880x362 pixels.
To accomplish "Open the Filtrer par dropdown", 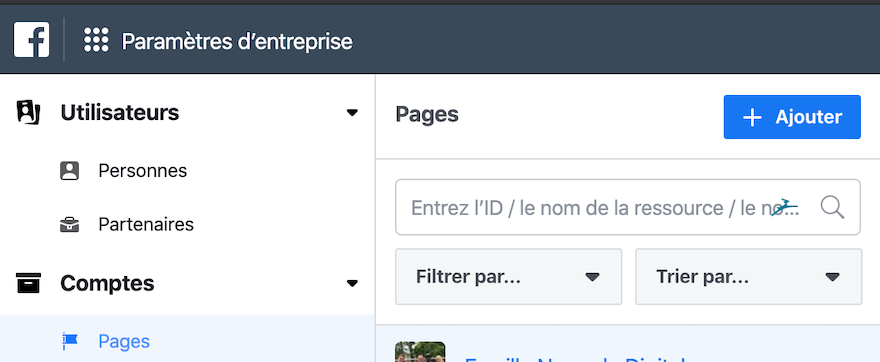I will tap(508, 277).
